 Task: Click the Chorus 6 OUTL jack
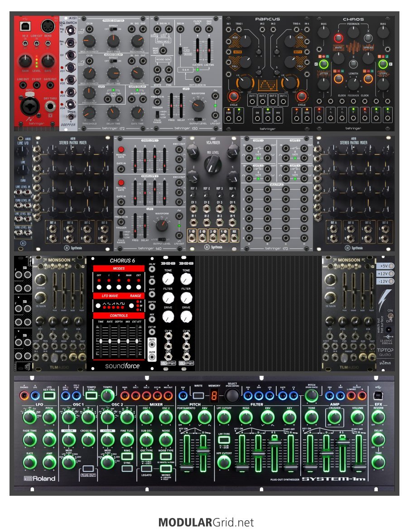point(152,345)
